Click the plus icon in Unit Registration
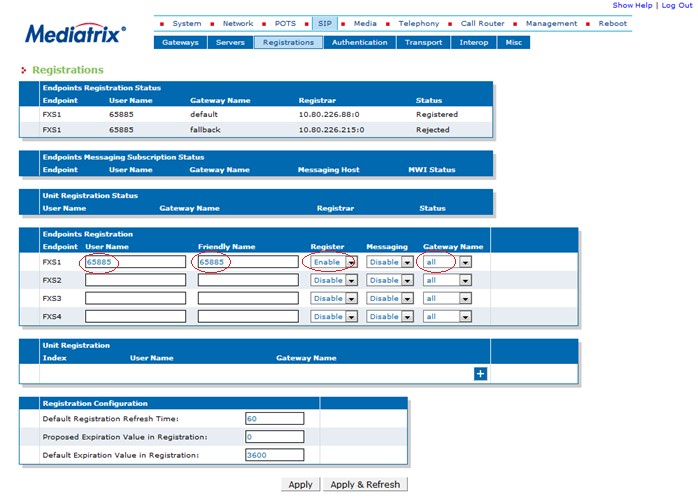This screenshot has width=698, height=501. click(480, 374)
